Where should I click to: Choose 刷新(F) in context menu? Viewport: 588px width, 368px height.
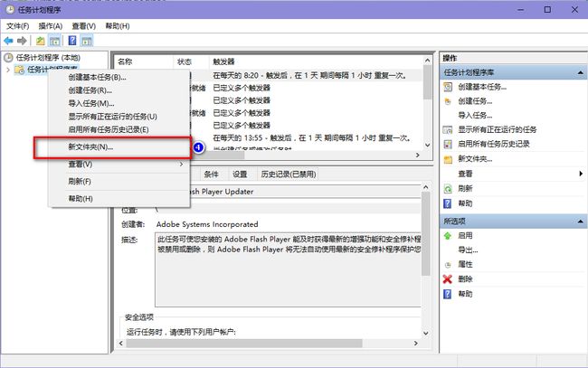point(119,182)
